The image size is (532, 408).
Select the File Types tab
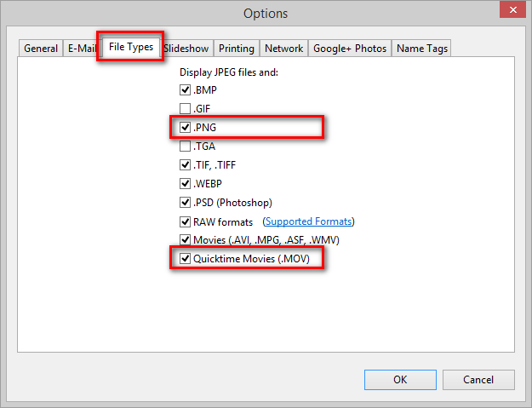pos(131,47)
